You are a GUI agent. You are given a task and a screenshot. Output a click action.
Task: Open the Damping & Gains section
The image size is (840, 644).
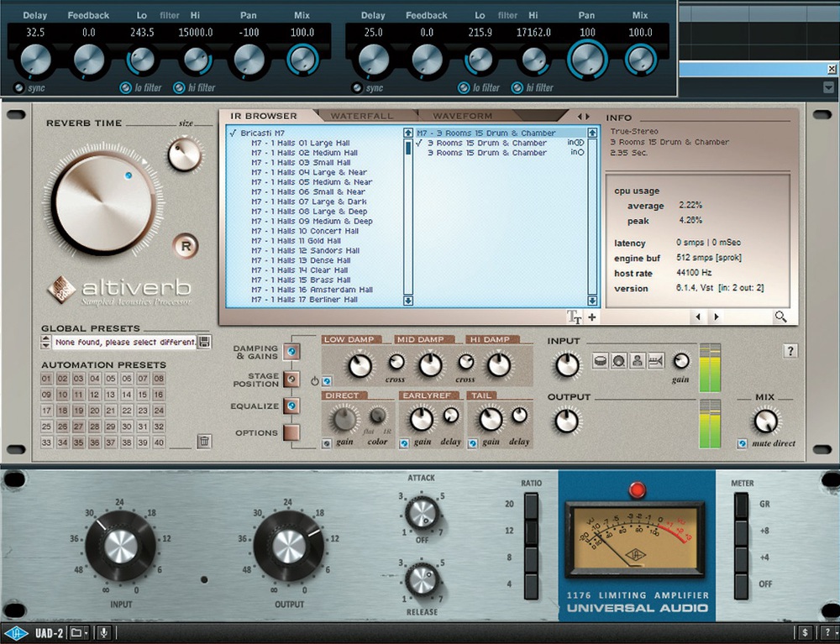(291, 352)
